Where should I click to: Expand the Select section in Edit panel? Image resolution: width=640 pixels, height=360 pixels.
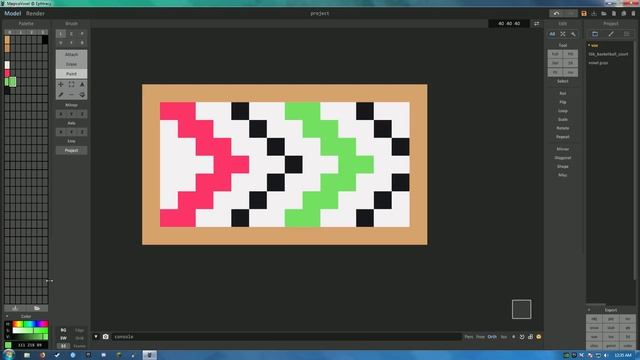[x=563, y=81]
